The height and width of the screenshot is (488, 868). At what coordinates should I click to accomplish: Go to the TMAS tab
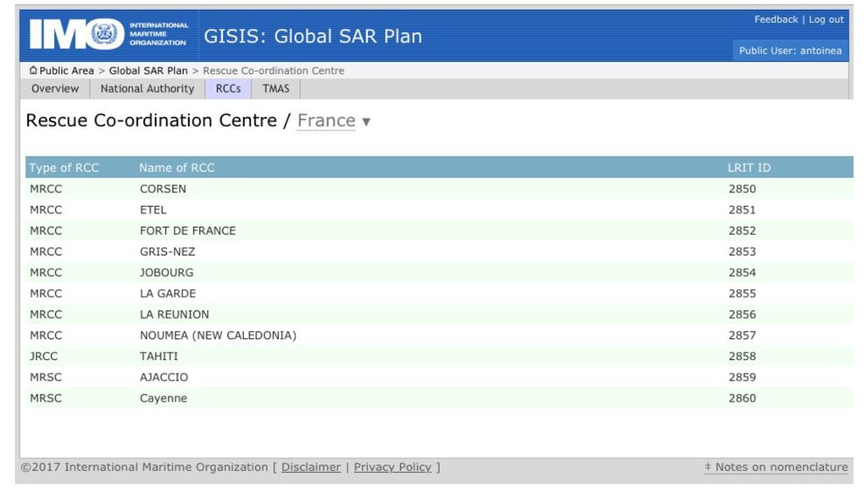(275, 88)
